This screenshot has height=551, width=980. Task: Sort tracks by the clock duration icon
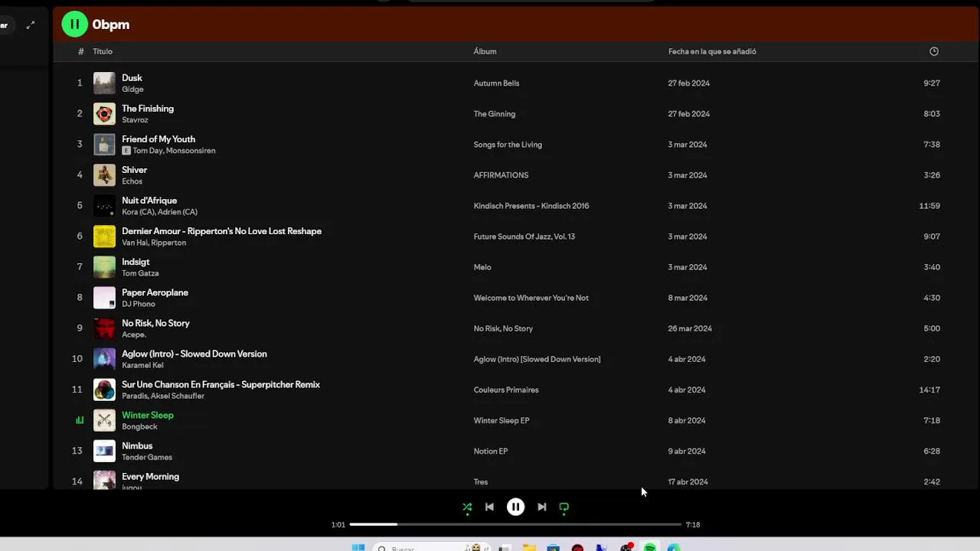coord(934,51)
